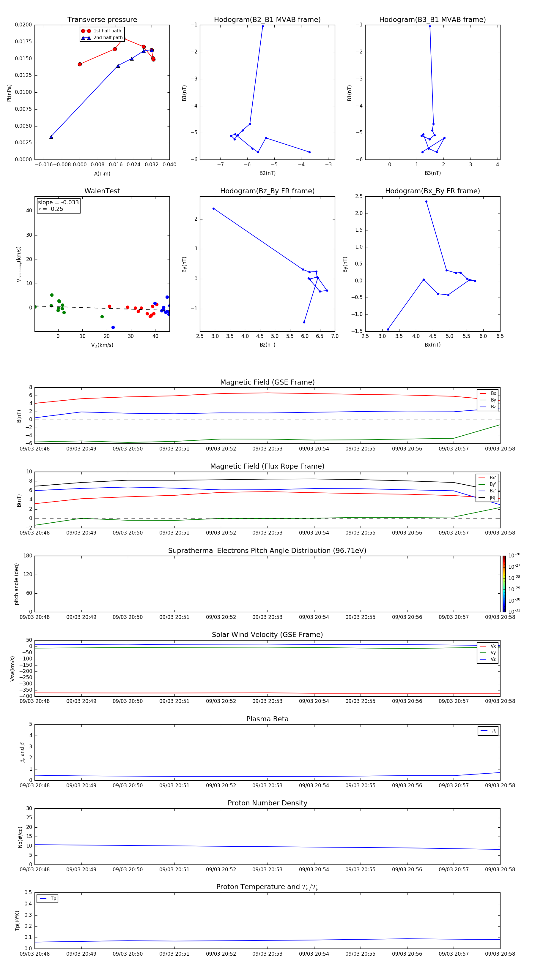The image size is (535, 980).
Task: Click the Proton Temperature and Te/Tp title
Action: click(267, 887)
